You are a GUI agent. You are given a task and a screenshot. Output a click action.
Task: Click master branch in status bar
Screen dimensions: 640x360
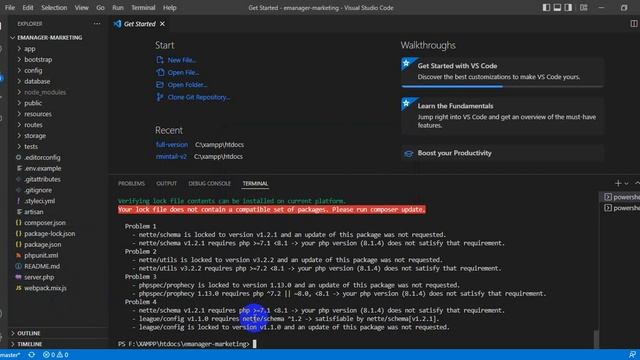coord(10,355)
